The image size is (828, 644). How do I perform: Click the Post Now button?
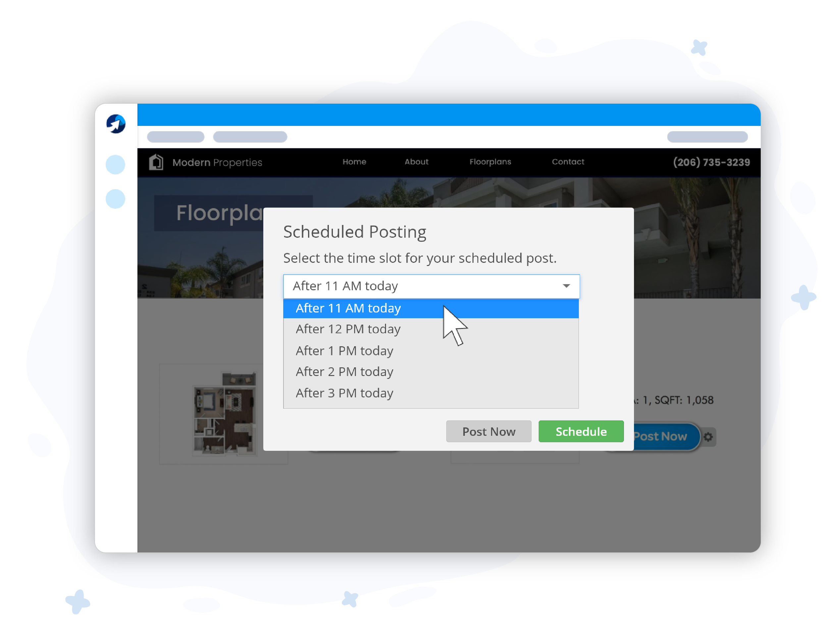click(x=488, y=432)
